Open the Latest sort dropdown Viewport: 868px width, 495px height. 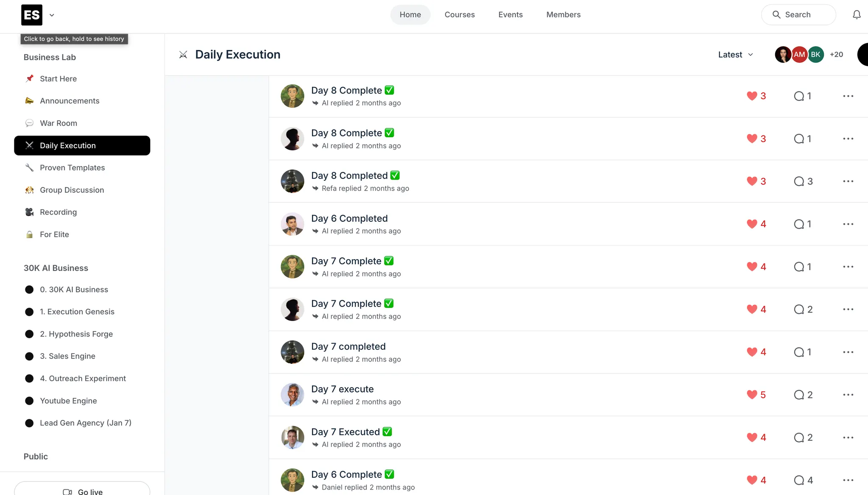pyautogui.click(x=735, y=55)
